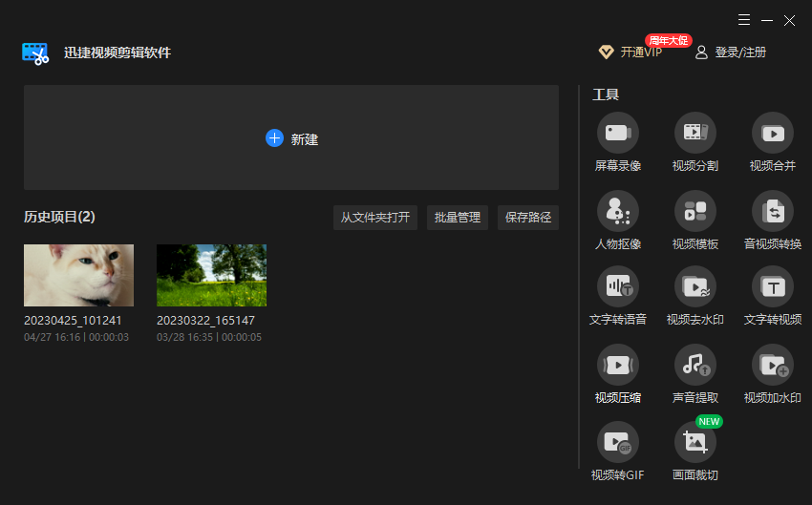Click the blue plus new project icon

coord(274,138)
